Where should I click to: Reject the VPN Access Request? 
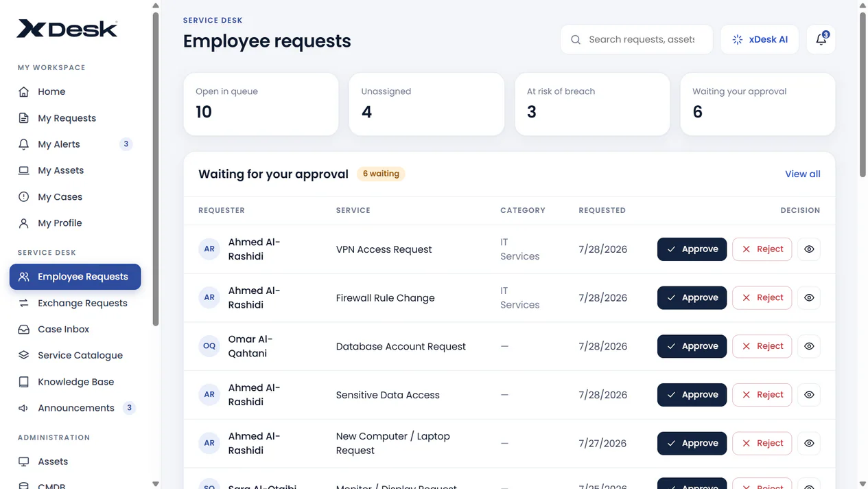tap(762, 249)
